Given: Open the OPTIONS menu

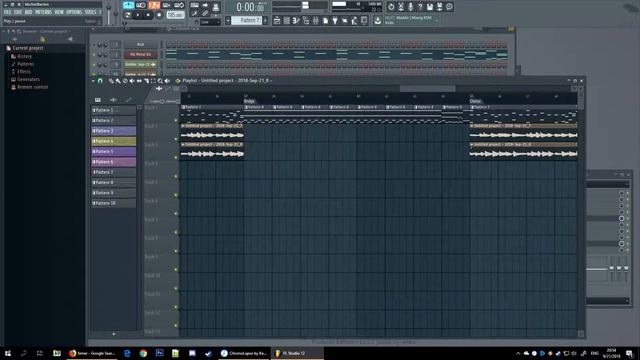Looking at the screenshot, I should coord(74,12).
